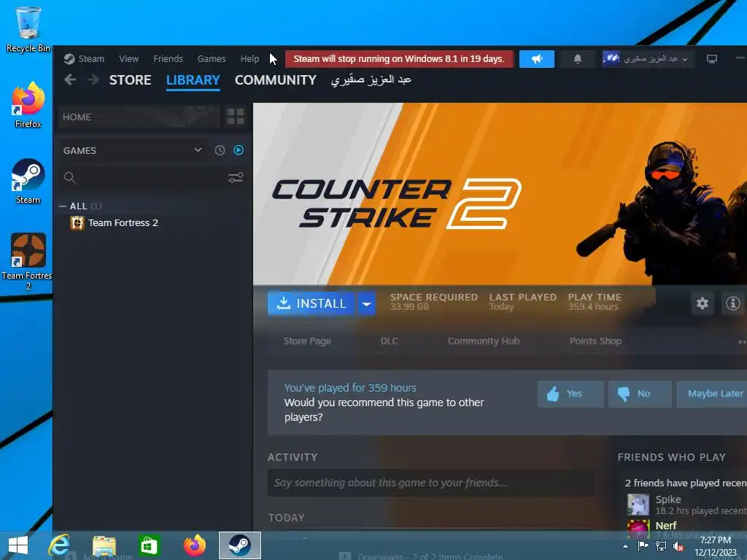Show game information icon
747x560 pixels.
coord(732,303)
